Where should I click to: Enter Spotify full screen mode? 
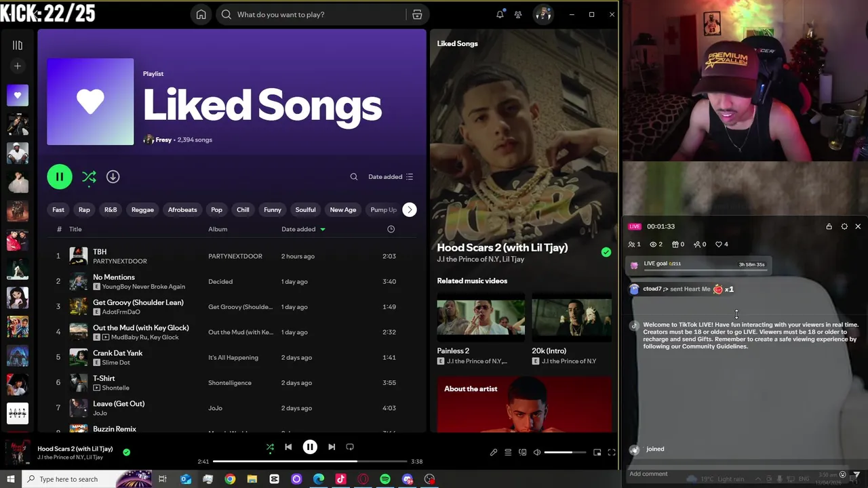(x=612, y=452)
